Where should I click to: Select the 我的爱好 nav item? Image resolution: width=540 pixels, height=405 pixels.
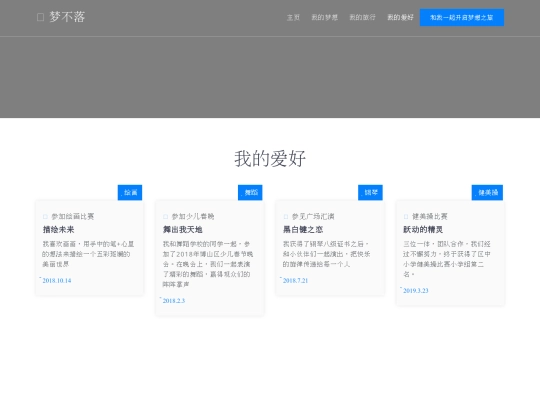(x=400, y=17)
